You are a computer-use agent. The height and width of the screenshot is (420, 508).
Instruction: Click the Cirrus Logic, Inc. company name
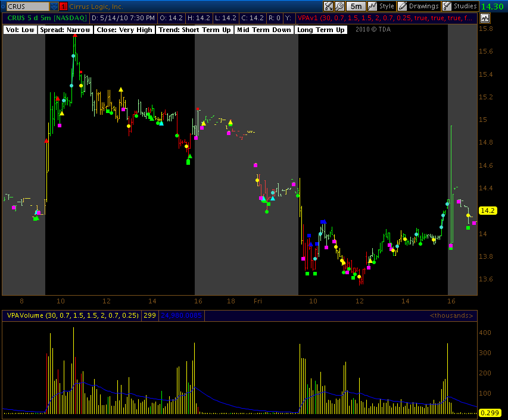coord(96,7)
